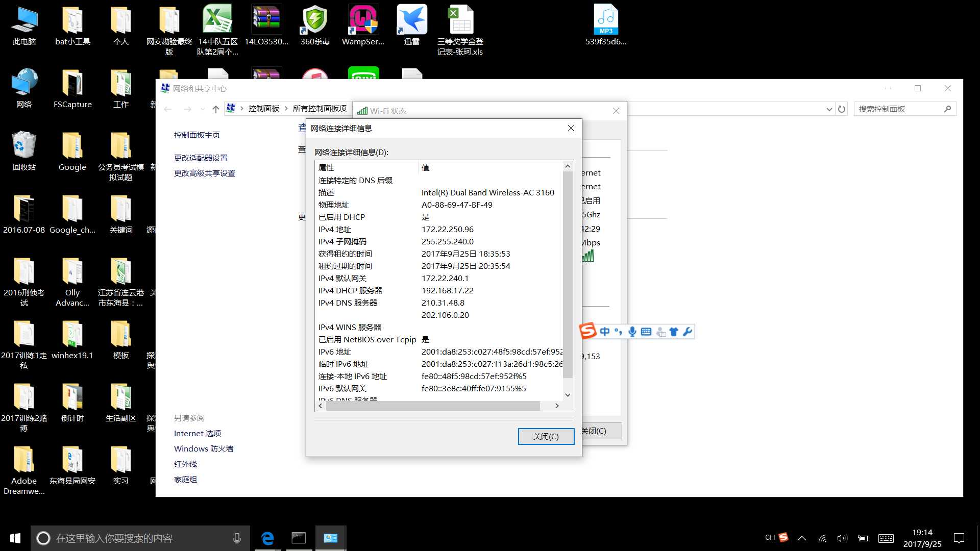Open Sogou soft keyboard icon
The height and width of the screenshot is (551, 980).
tap(646, 332)
